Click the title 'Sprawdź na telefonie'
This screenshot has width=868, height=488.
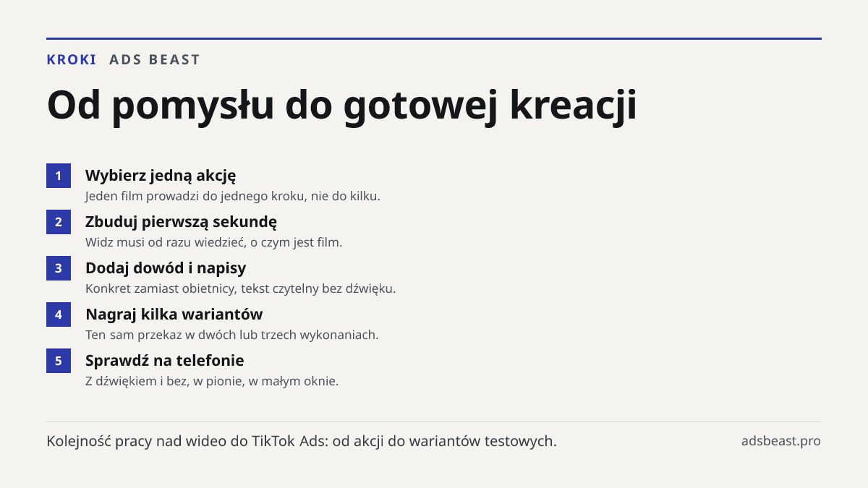click(165, 361)
